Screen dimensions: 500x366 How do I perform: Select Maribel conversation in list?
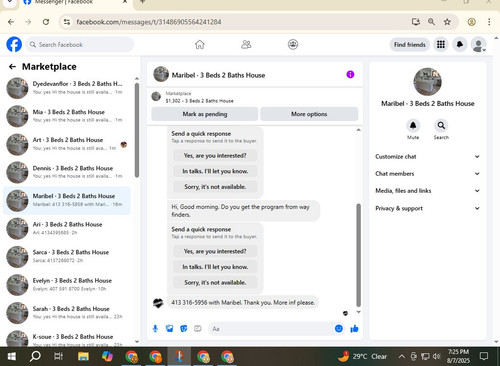67,200
